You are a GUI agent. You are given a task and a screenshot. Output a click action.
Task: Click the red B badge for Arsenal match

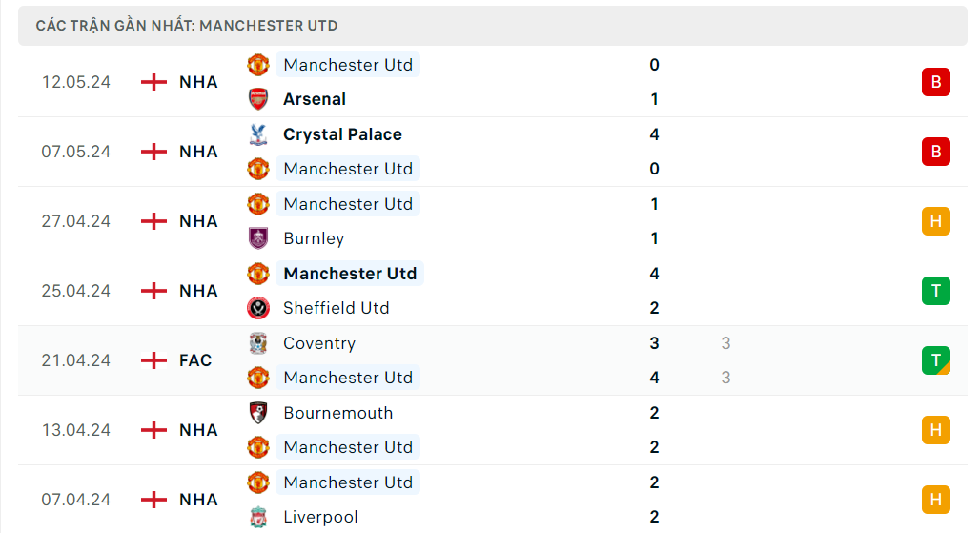pyautogui.click(x=935, y=82)
